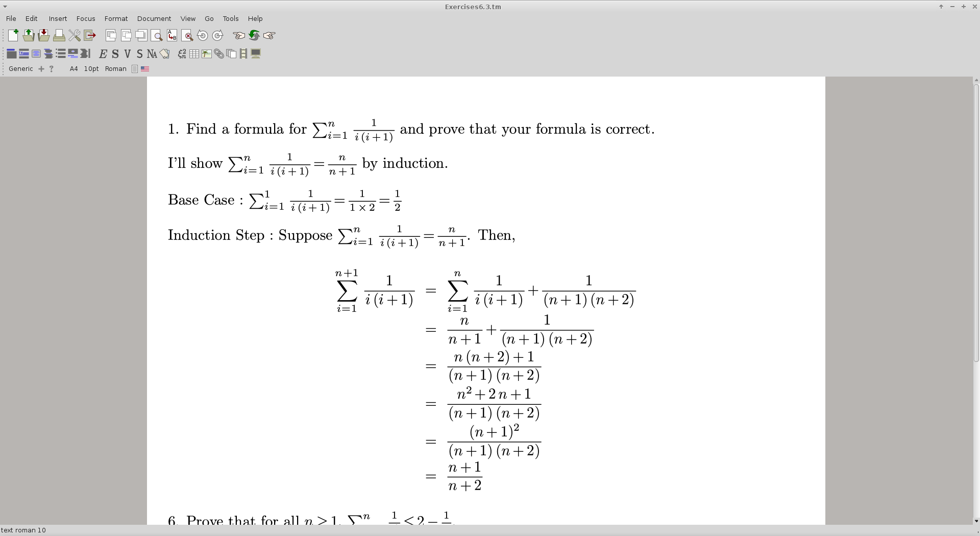This screenshot has height=536, width=980.
Task: Click the plus to add style package
Action: (x=41, y=69)
